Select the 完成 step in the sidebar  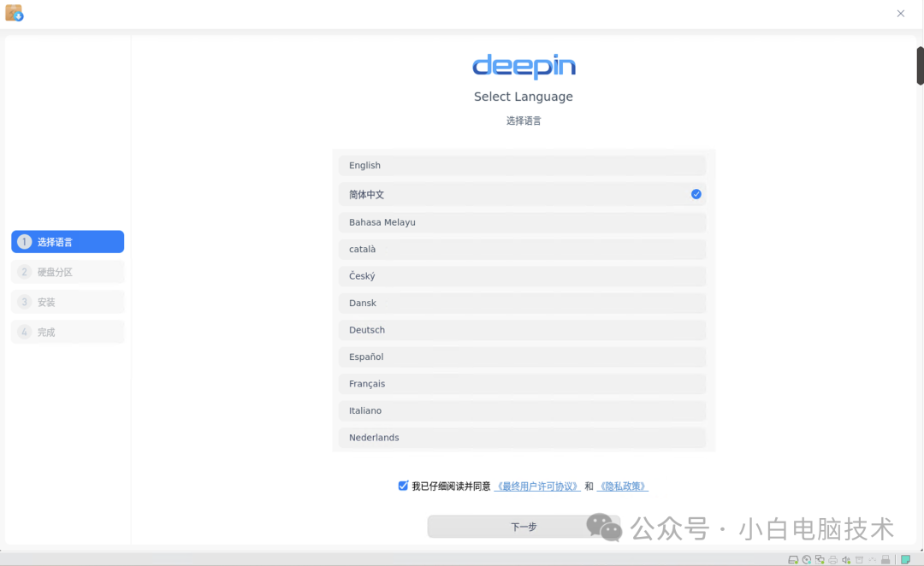tap(68, 332)
